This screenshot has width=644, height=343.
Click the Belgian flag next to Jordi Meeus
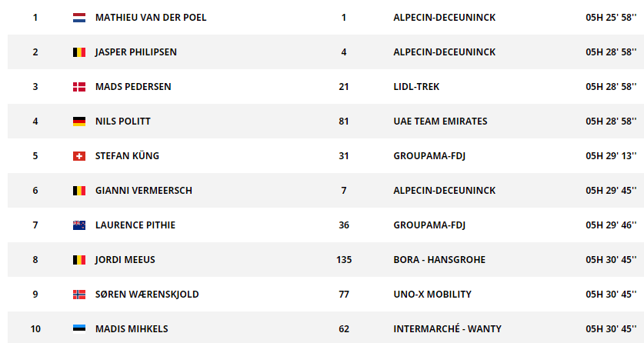tap(78, 260)
